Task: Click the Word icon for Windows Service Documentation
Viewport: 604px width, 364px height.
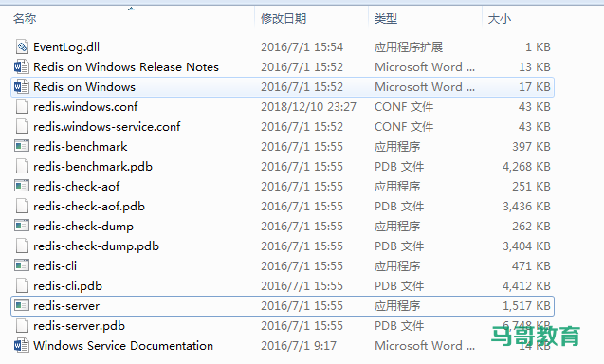Action: (22, 345)
